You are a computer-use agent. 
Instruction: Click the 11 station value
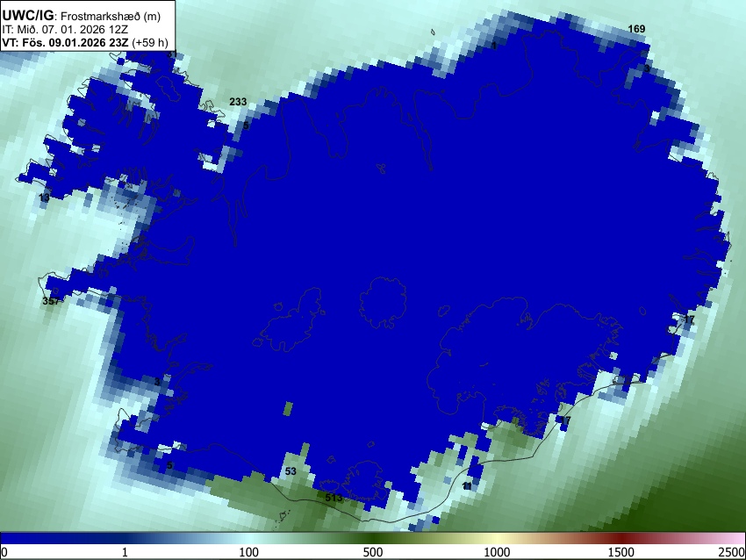click(x=467, y=485)
